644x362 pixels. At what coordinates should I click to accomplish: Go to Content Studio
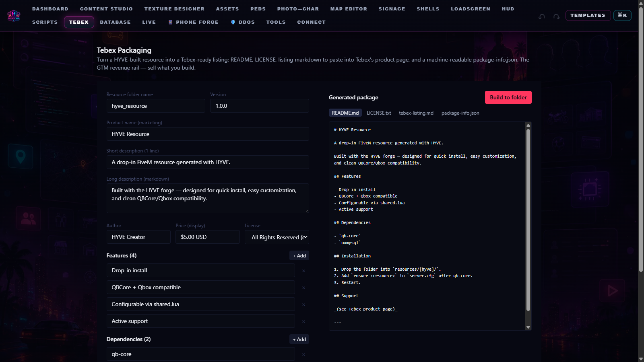pyautogui.click(x=106, y=9)
